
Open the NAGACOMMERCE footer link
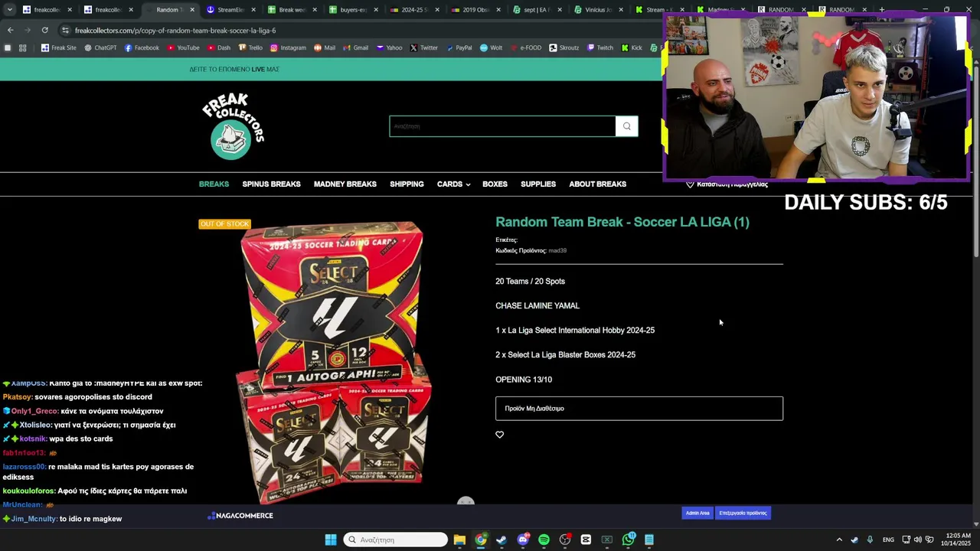pyautogui.click(x=240, y=516)
